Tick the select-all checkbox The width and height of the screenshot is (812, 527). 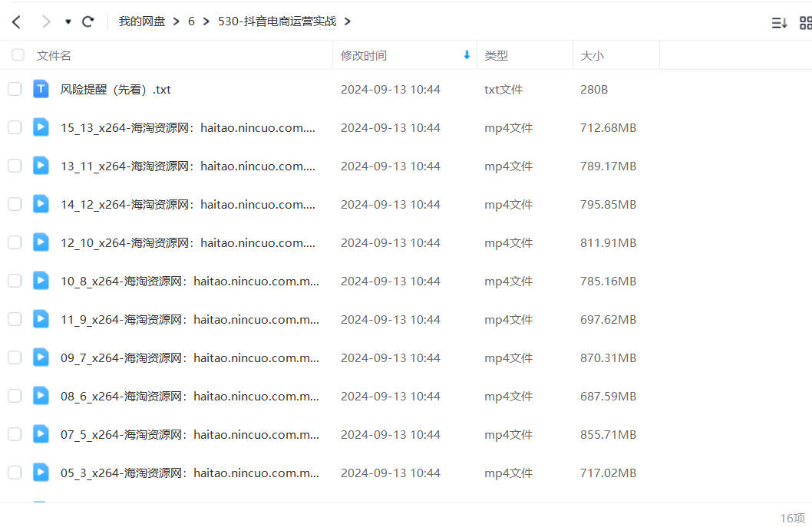[x=18, y=55]
